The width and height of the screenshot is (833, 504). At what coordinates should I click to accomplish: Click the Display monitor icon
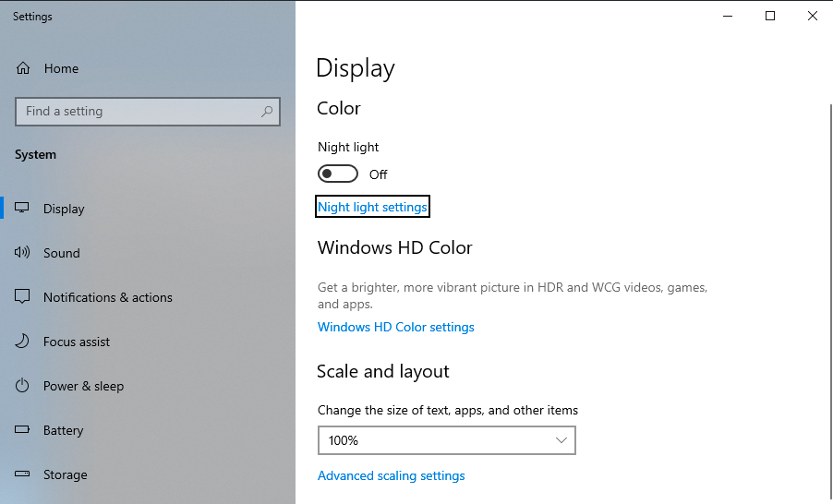click(23, 209)
